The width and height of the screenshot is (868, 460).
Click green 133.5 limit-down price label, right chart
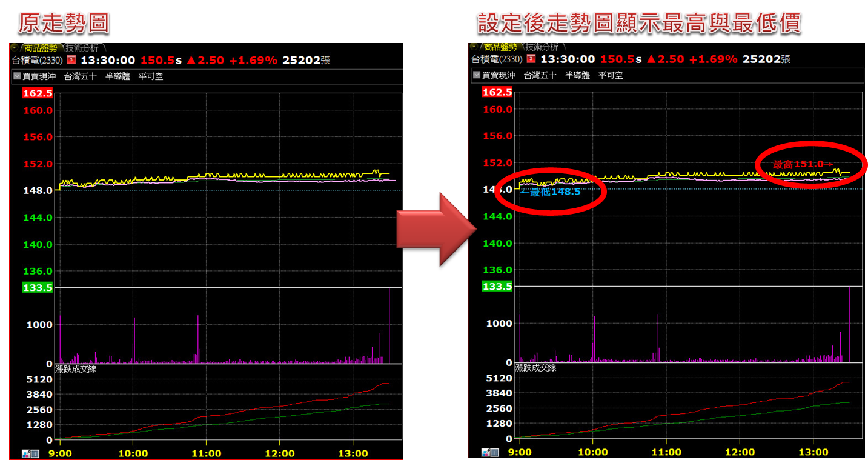(497, 286)
